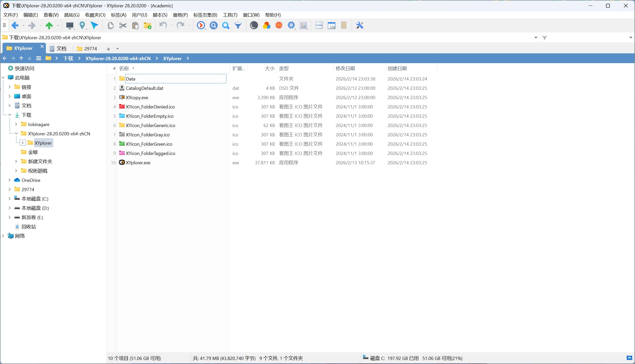Viewport: 635px width, 364px height.
Task: Open the 脚本(S) menu
Action: click(x=160, y=15)
